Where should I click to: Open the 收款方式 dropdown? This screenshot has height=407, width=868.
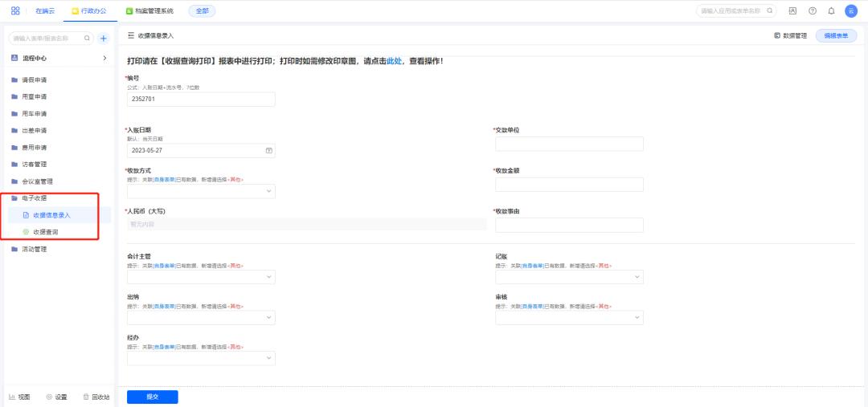[201, 191]
